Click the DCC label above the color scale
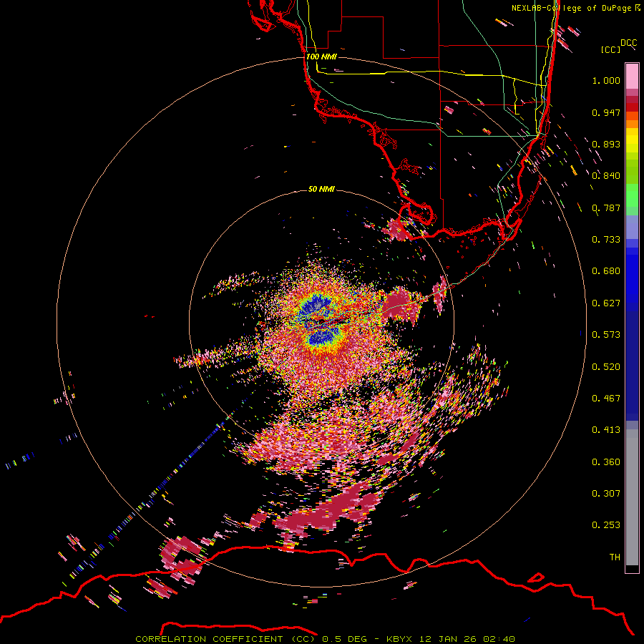 (629, 43)
